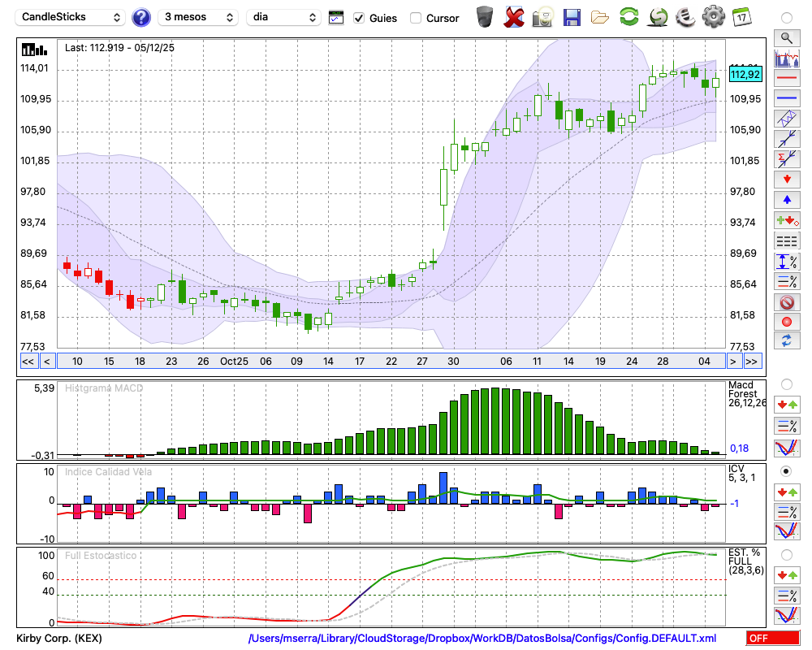This screenshot has height=650, width=812.
Task: Open the calendar date icon
Action: (x=741, y=16)
